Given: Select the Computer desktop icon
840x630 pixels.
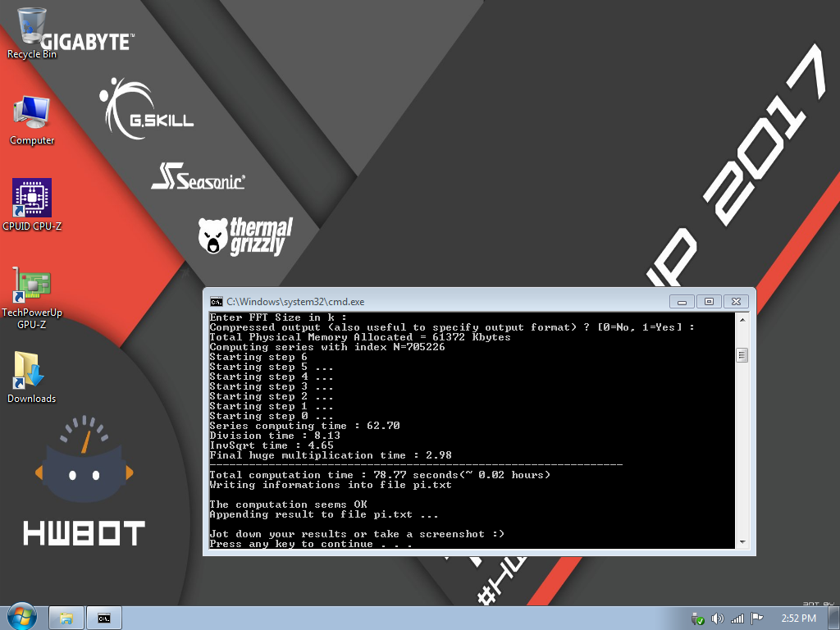Looking at the screenshot, I should [x=32, y=120].
